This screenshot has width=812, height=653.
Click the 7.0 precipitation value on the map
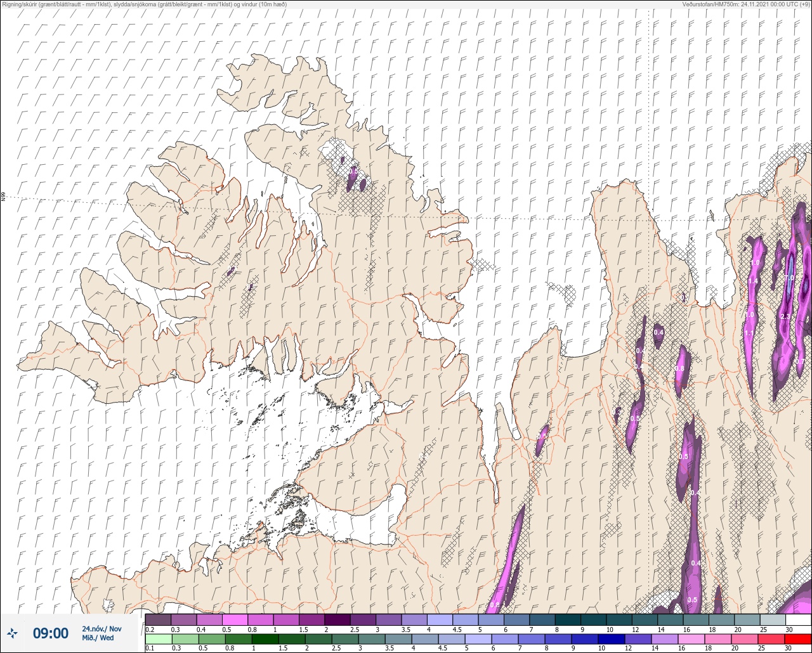pos(789,278)
